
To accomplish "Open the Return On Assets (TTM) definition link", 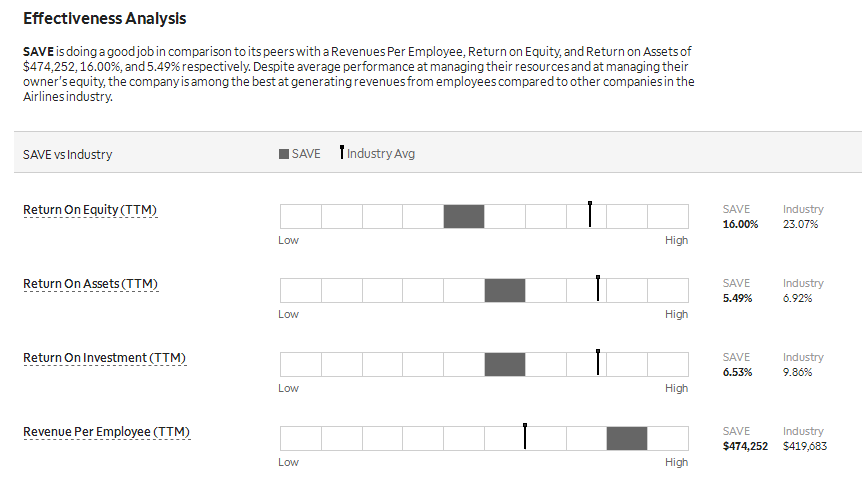I will pos(91,284).
